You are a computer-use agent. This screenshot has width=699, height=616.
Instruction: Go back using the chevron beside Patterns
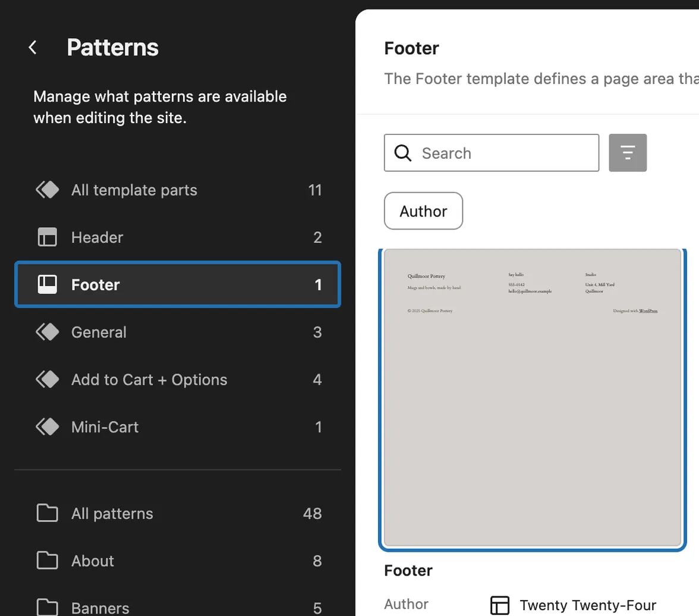(x=33, y=48)
